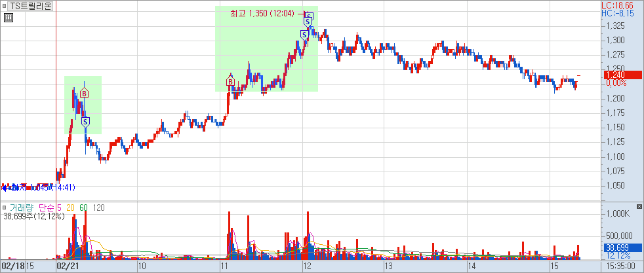Click the S sell marker overlapping 최고 arrow
This screenshot has width=644, height=273.
(x=310, y=16)
